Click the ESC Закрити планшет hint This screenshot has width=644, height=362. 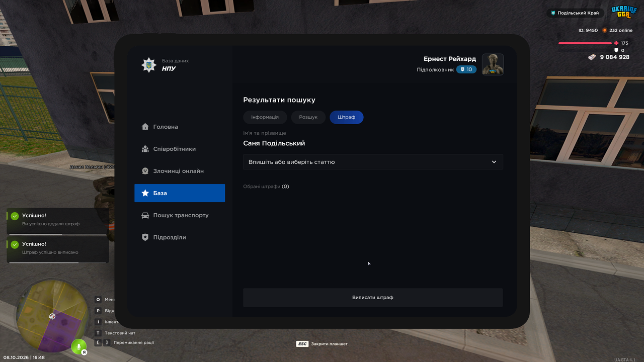pyautogui.click(x=322, y=344)
